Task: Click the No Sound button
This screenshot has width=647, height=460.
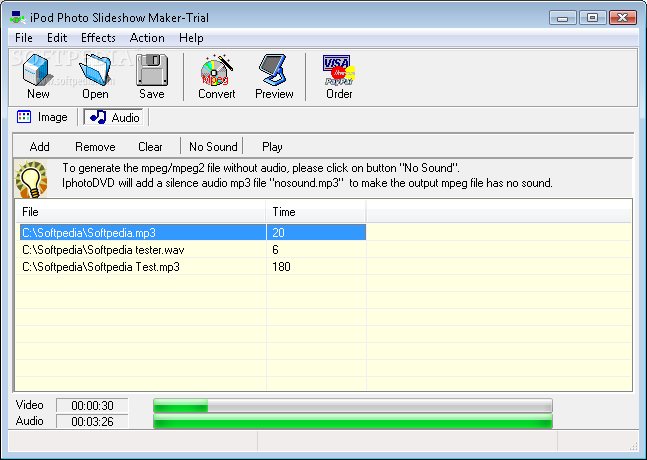Action: [x=213, y=147]
